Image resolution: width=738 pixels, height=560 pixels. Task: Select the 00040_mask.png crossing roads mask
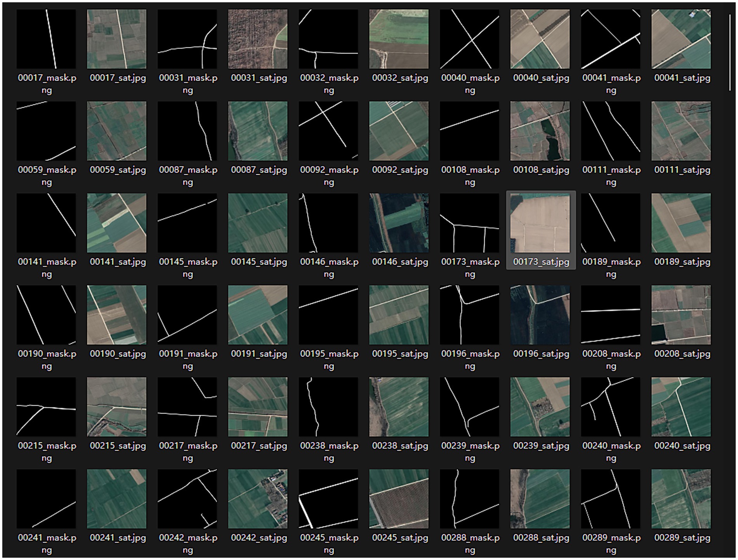(469, 39)
